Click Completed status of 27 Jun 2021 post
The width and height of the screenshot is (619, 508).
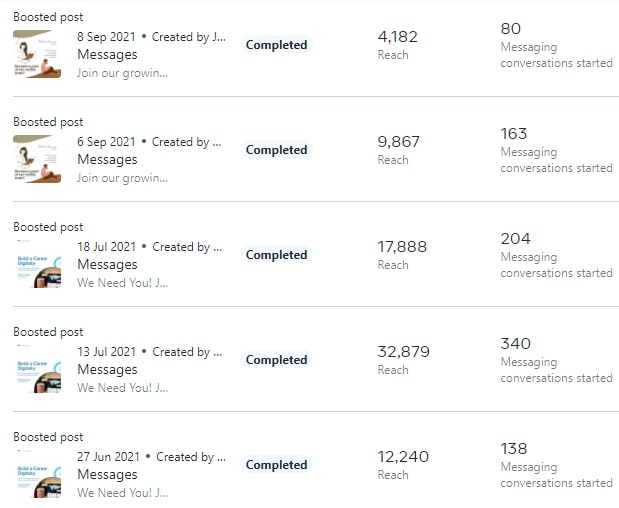pyautogui.click(x=276, y=465)
